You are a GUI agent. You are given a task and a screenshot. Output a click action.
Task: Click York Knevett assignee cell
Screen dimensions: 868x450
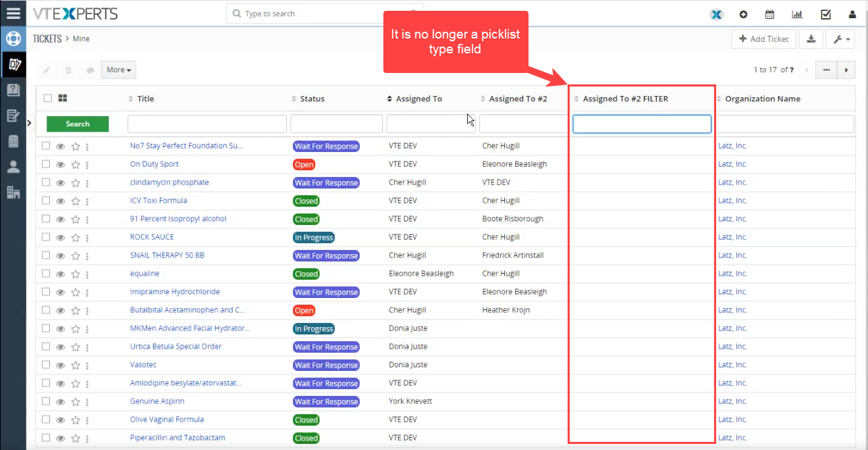pos(410,401)
